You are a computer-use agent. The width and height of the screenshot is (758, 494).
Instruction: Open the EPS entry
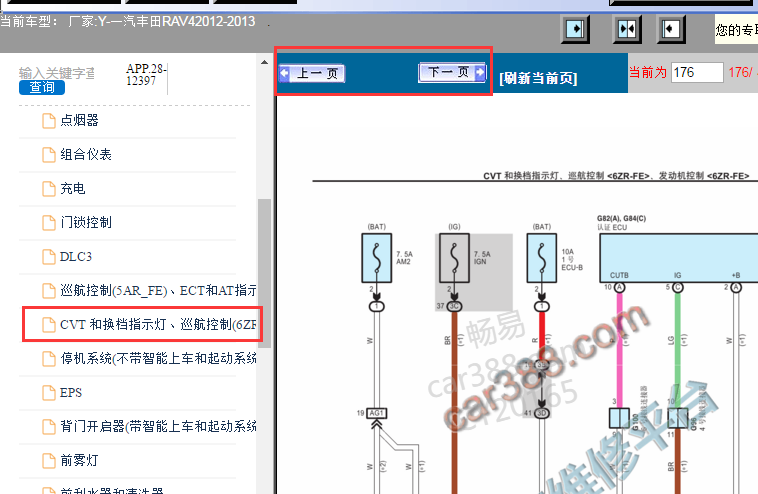coord(71,392)
